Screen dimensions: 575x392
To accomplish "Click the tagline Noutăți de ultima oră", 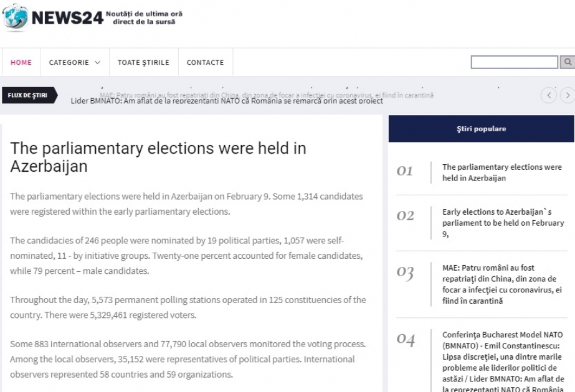I will pyautogui.click(x=144, y=17).
